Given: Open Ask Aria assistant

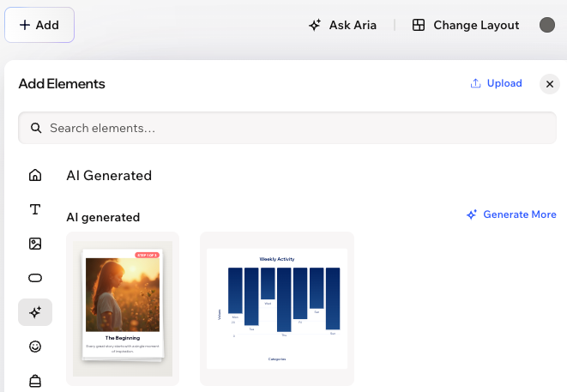Looking at the screenshot, I should pos(343,25).
